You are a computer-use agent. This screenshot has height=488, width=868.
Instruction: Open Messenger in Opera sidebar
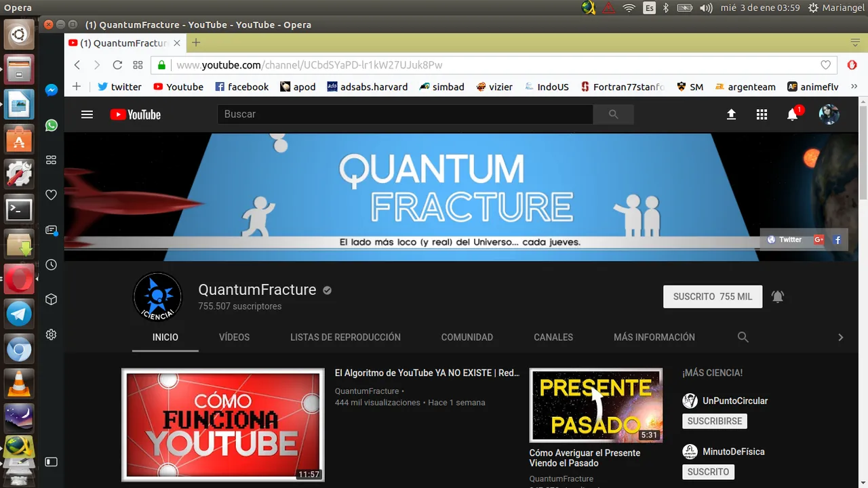(51, 90)
